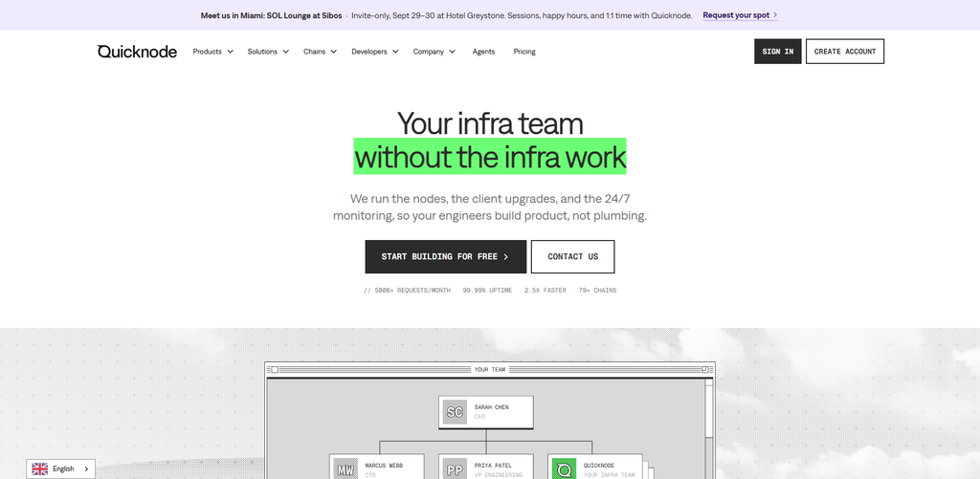Click the UK flag icon
Viewport: 980px width, 479px height.
tap(40, 469)
